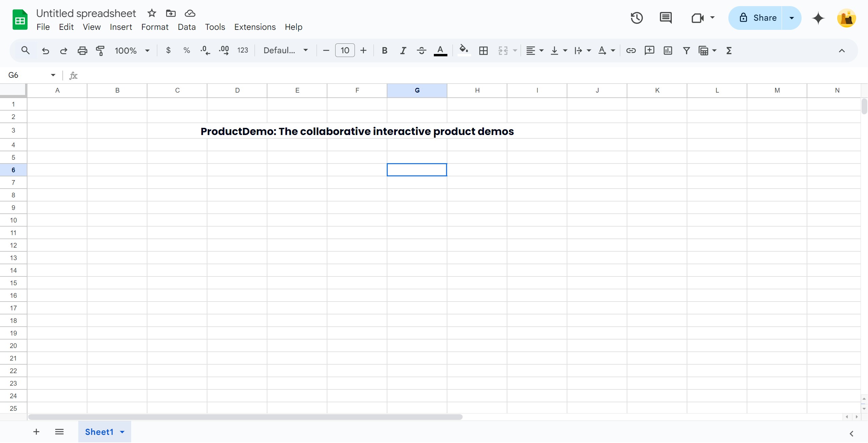Open the Google account avatar
868x443 pixels.
click(846, 18)
